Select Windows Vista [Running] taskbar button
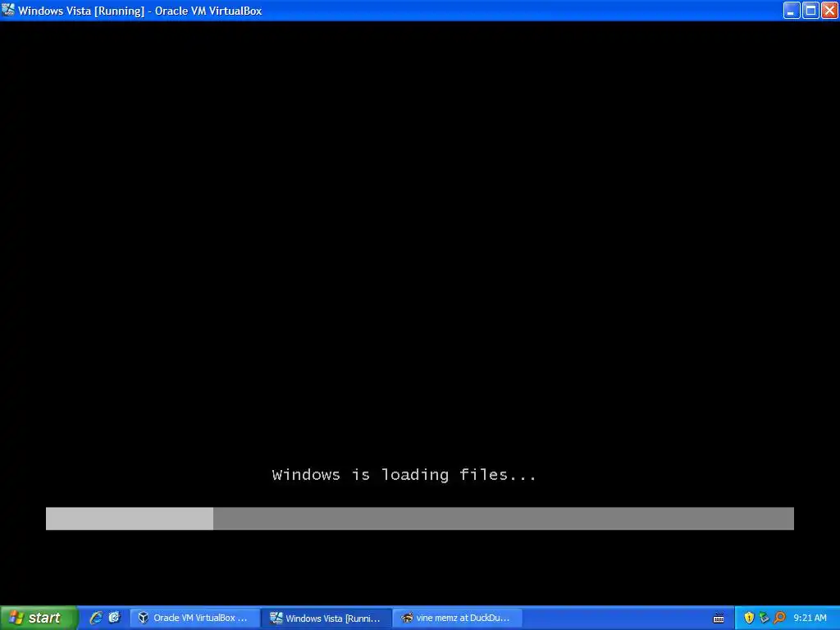 (326, 618)
